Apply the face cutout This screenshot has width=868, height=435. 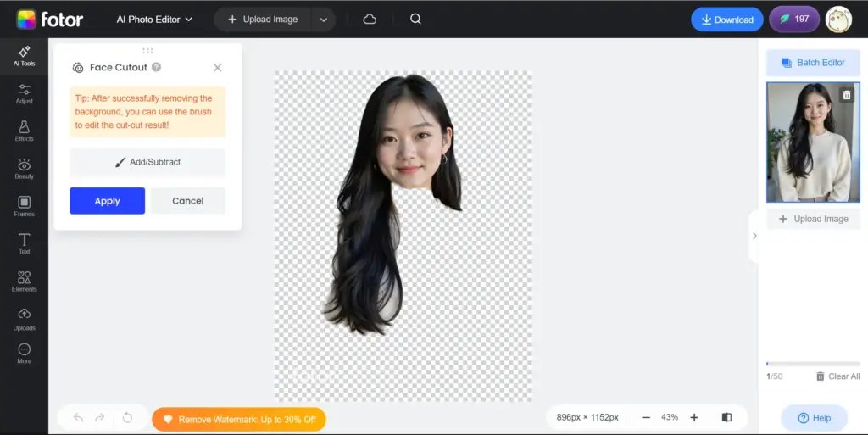pos(108,201)
